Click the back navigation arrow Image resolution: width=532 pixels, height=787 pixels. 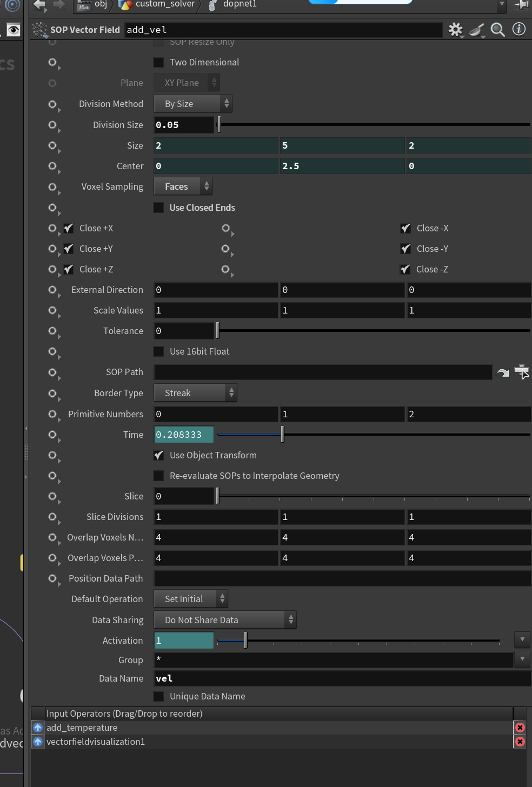(x=39, y=5)
